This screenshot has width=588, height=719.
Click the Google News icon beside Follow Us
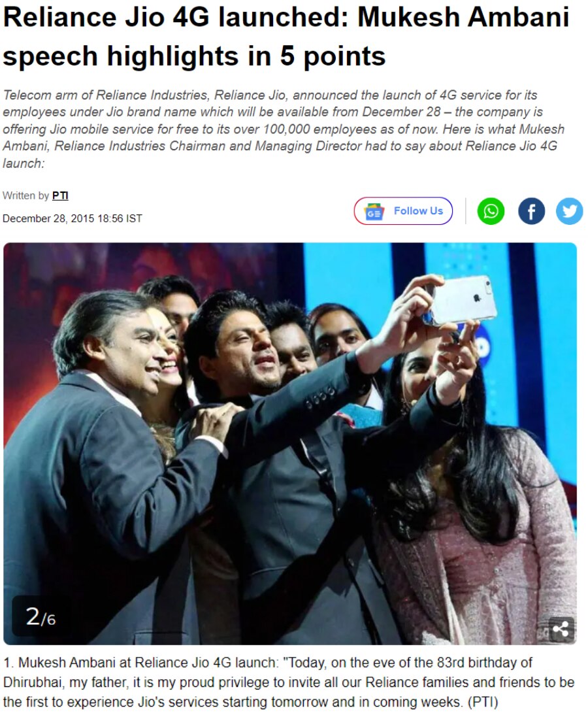374,211
